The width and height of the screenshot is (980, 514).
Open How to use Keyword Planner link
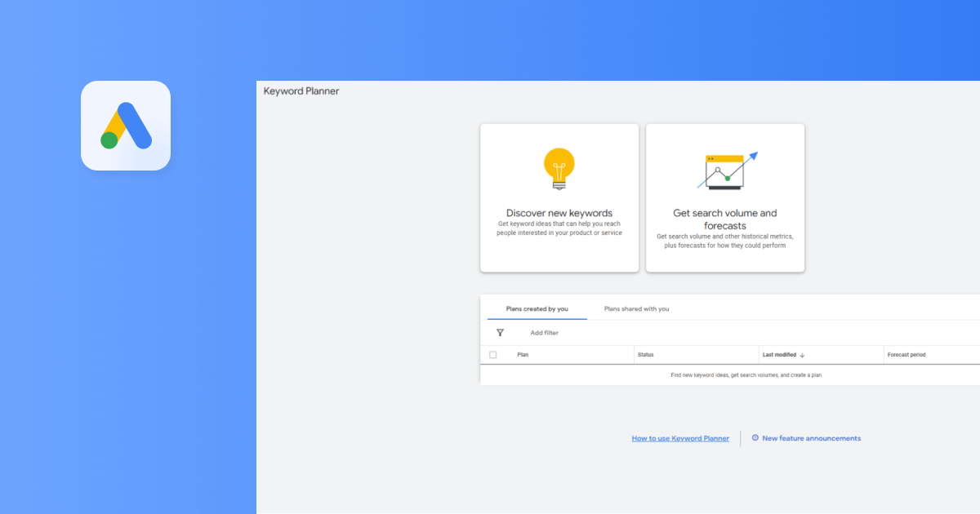[680, 438]
